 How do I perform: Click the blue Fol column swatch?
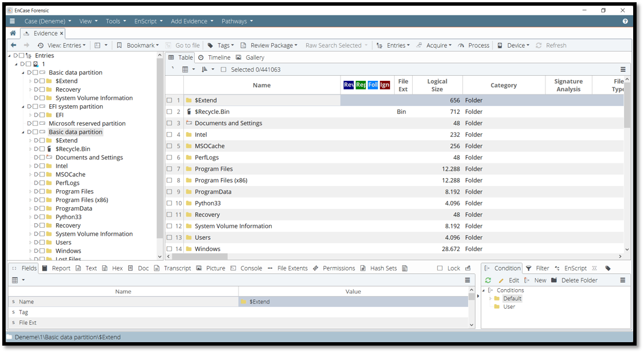click(372, 85)
